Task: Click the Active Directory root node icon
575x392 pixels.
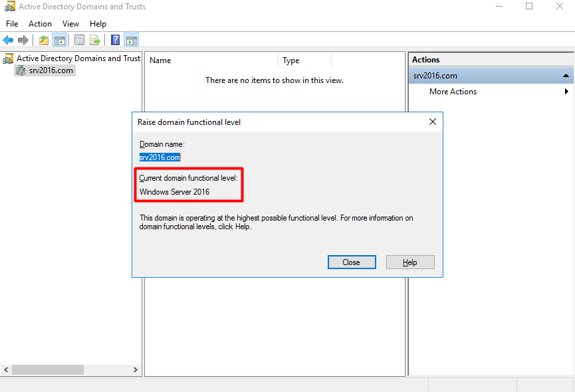Action: point(8,58)
